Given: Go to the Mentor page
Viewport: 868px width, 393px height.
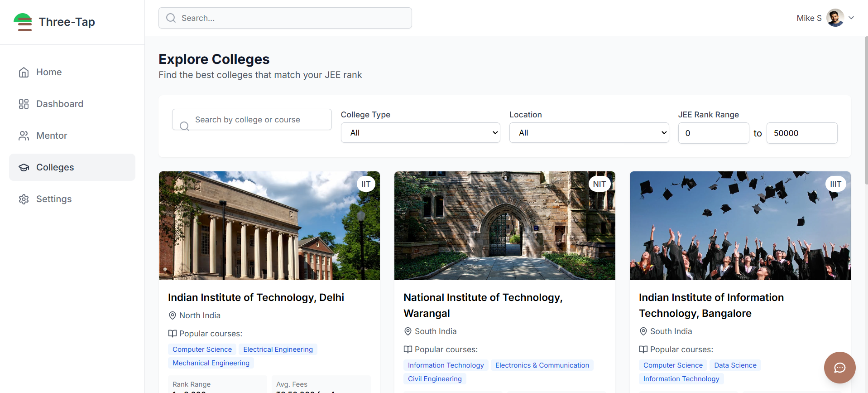Looking at the screenshot, I should pyautogui.click(x=72, y=136).
